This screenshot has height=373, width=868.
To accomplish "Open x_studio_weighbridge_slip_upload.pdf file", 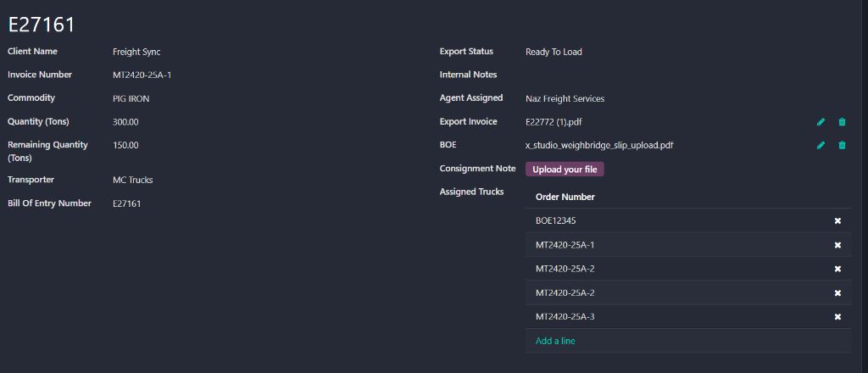I will tap(599, 146).
